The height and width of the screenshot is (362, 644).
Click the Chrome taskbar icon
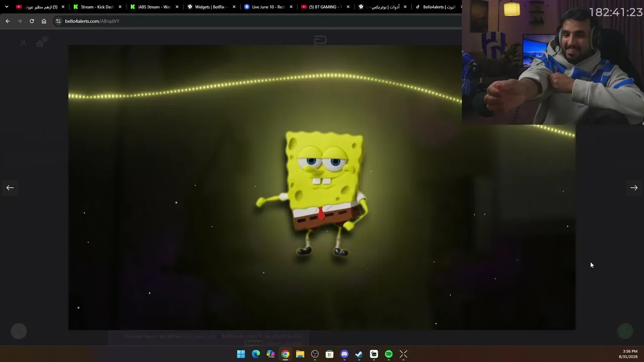point(285,354)
